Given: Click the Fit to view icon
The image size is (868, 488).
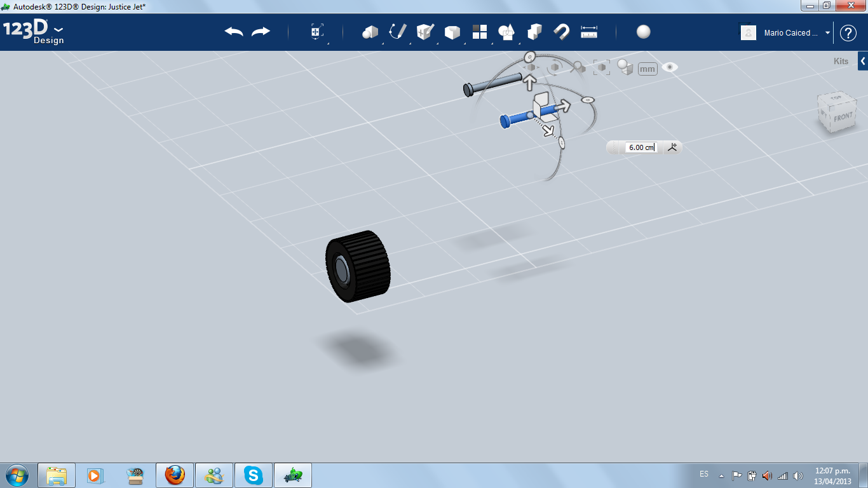Looking at the screenshot, I should click(x=602, y=67).
